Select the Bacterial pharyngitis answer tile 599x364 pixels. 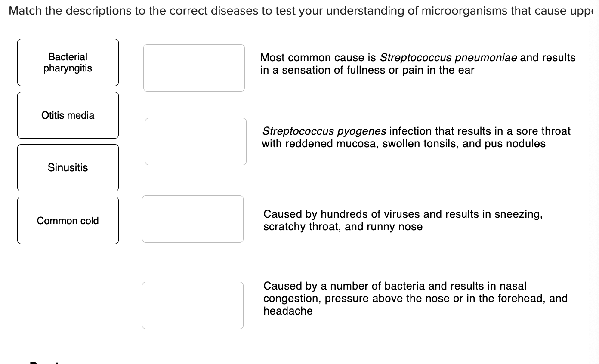[68, 62]
